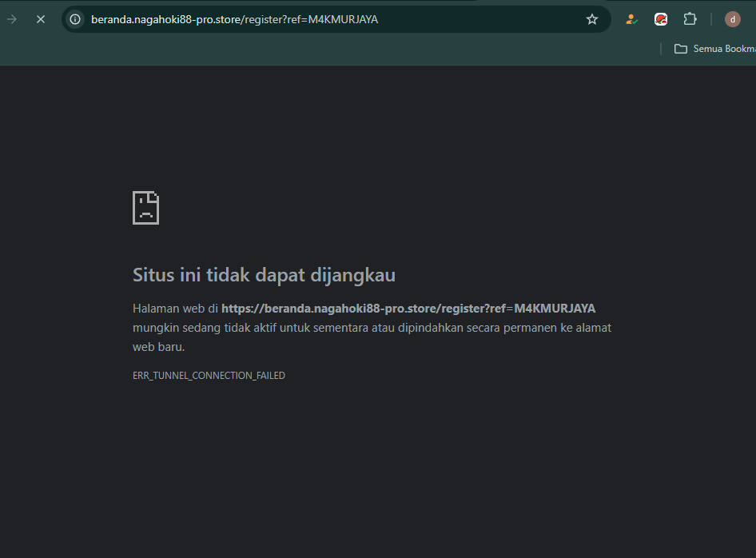Open the site information icon in address bar
756x558 pixels.
click(75, 19)
